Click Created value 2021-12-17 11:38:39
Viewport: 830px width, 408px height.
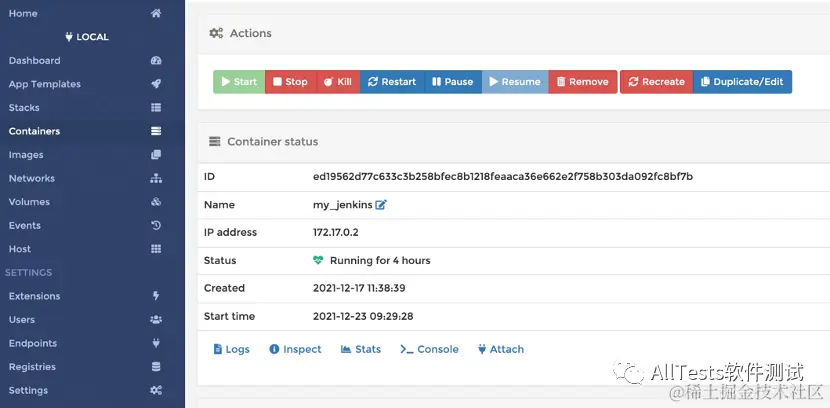(359, 288)
